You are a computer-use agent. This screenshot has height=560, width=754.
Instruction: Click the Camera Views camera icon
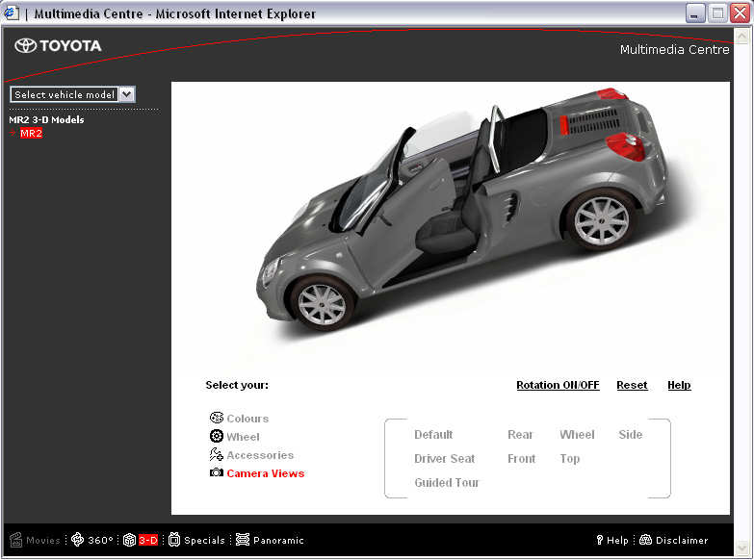pyautogui.click(x=217, y=472)
